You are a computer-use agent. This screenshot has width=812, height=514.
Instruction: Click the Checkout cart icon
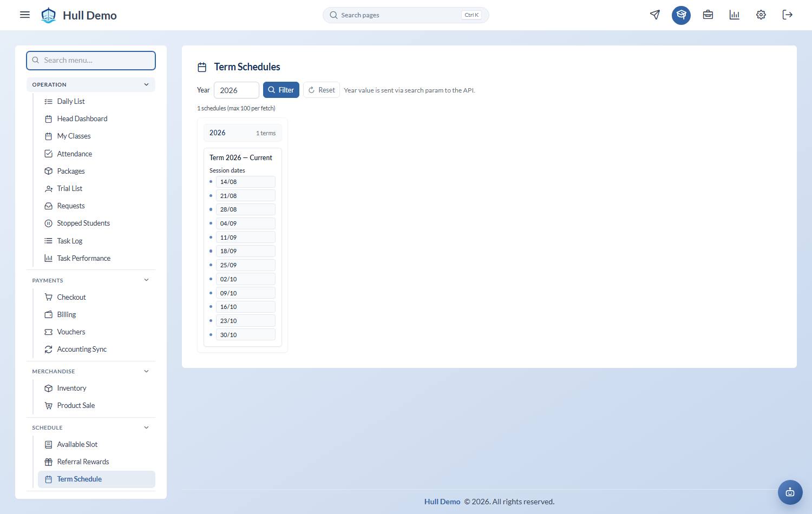tap(48, 297)
